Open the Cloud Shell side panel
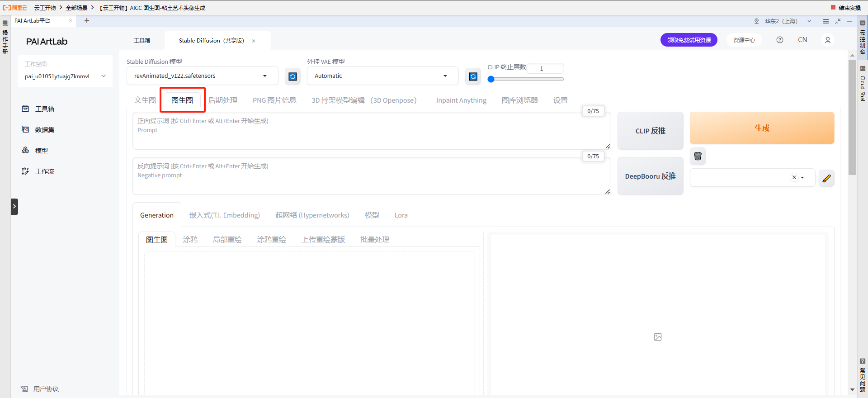 (x=863, y=85)
